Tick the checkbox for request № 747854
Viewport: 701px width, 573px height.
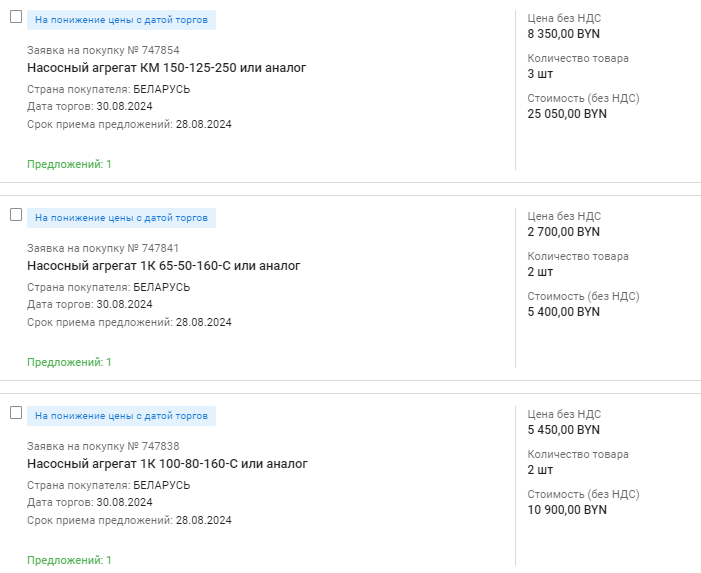tap(16, 17)
